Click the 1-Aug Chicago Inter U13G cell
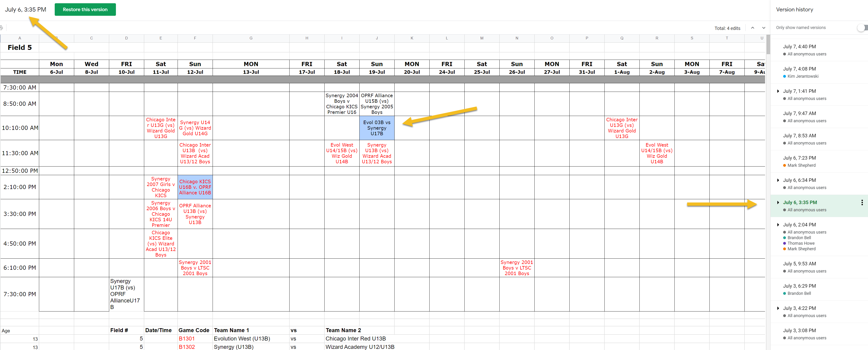 pyautogui.click(x=622, y=128)
